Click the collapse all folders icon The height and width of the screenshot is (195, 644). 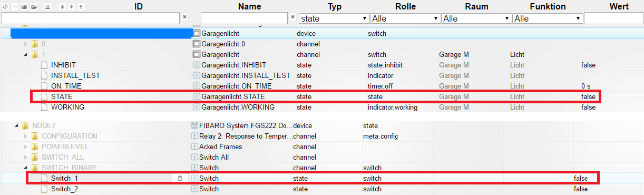click(x=24, y=7)
